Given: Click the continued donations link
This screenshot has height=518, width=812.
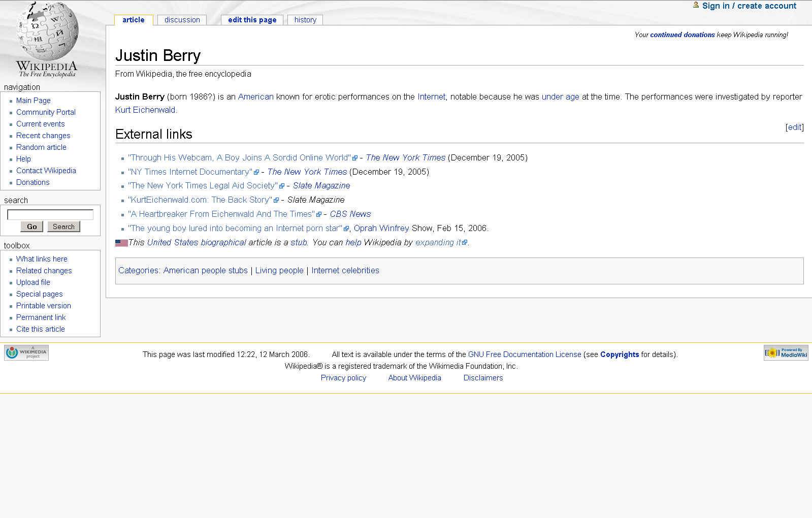Looking at the screenshot, I should [x=682, y=35].
